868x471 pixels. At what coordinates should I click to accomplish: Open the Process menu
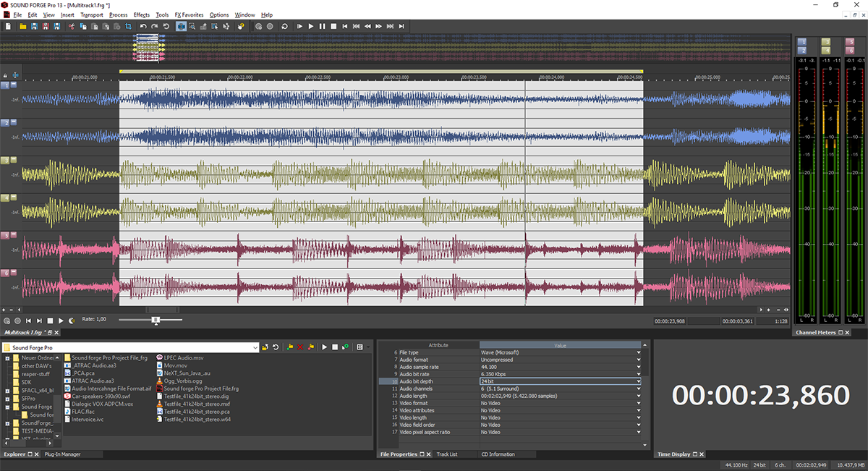pos(118,14)
